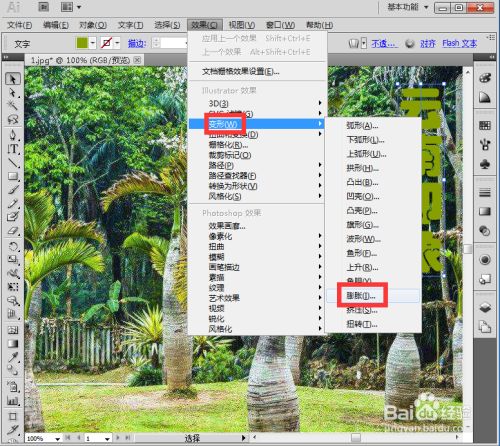Select the Line Segment tool
Image resolution: width=500 pixels, height=446 pixels.
point(13,162)
